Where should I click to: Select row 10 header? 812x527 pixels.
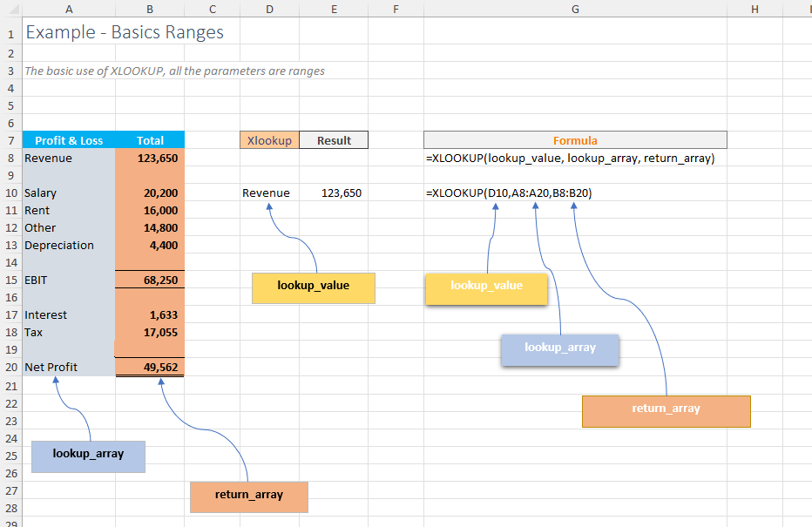[x=10, y=193]
